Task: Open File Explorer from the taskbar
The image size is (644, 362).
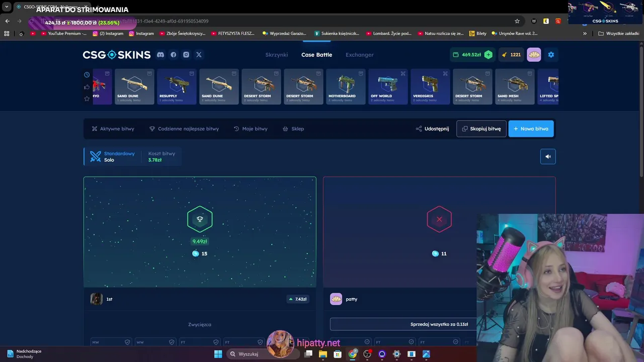Action: (x=323, y=354)
